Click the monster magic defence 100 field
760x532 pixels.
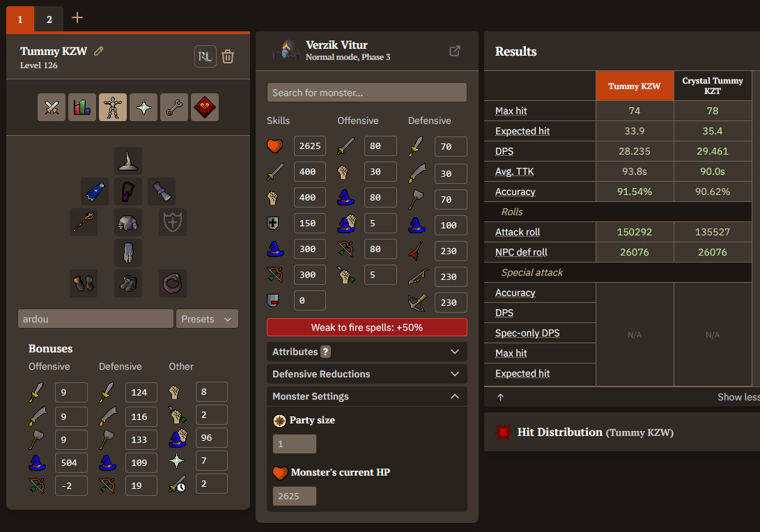click(x=451, y=226)
